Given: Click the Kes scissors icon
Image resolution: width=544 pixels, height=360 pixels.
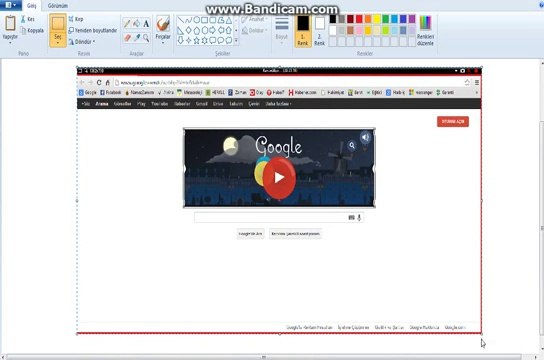Looking at the screenshot, I should (x=23, y=19).
